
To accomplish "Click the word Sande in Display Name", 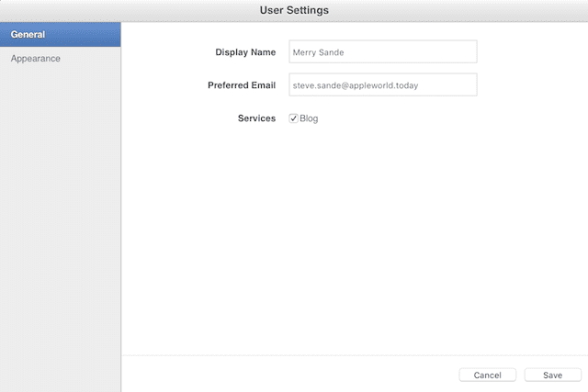I will [333, 52].
